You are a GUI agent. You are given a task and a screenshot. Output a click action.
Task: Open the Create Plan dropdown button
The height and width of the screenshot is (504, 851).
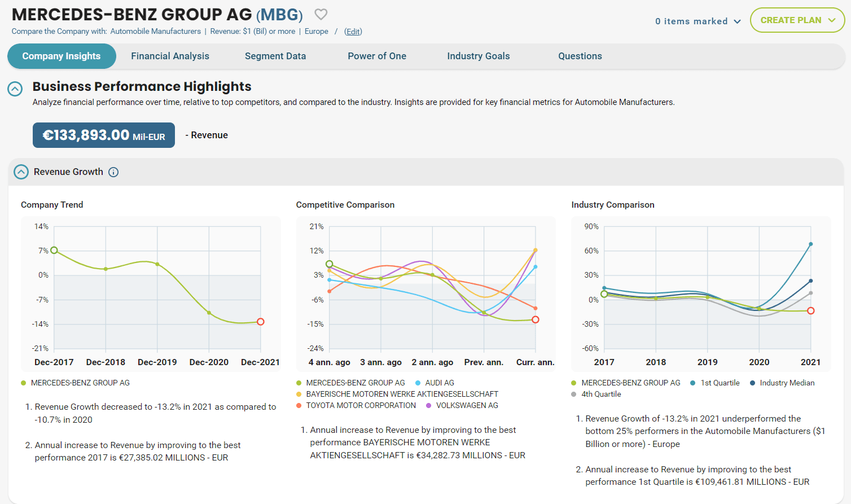click(797, 20)
